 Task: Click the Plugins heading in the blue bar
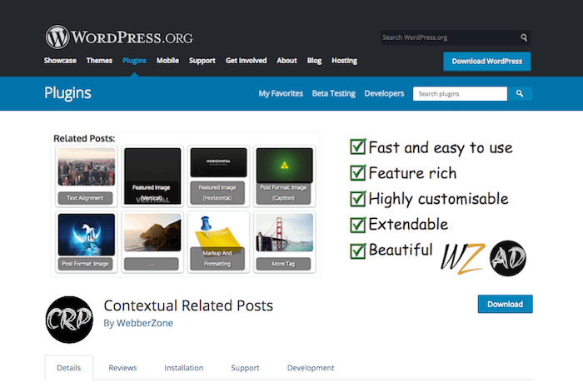click(x=67, y=93)
